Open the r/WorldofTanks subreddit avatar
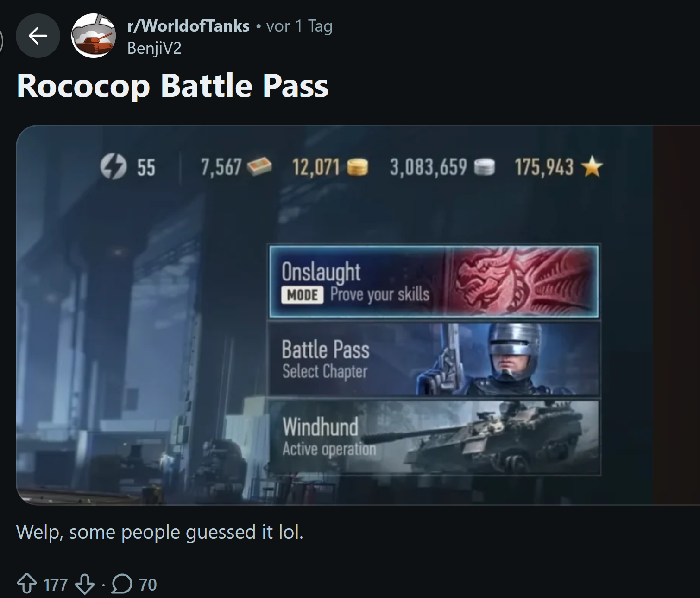The height and width of the screenshot is (598, 700). point(94,36)
